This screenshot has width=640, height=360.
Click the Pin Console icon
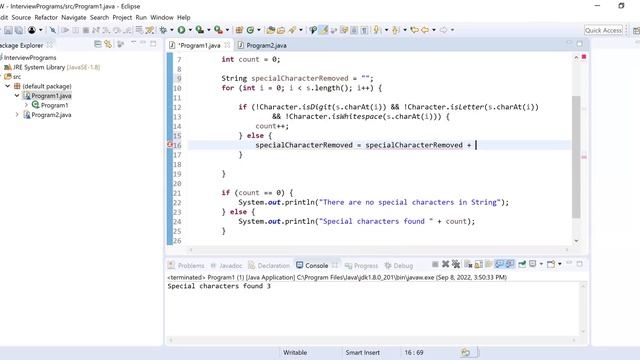click(522, 264)
